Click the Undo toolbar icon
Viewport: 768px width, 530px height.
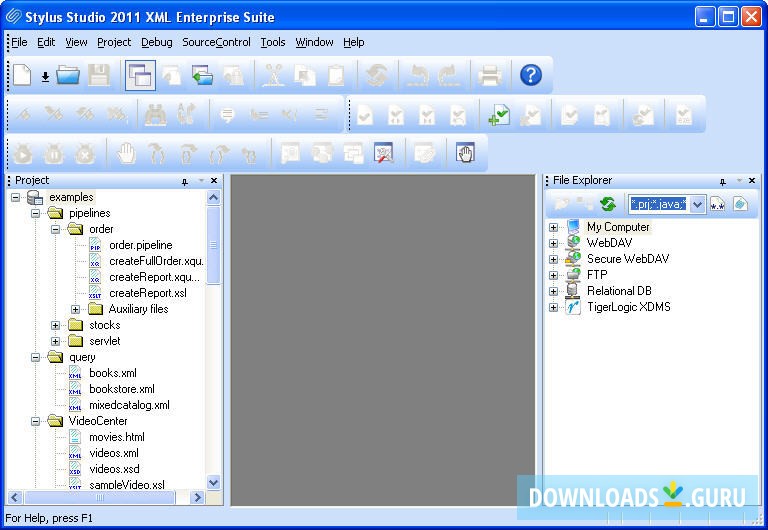[418, 75]
